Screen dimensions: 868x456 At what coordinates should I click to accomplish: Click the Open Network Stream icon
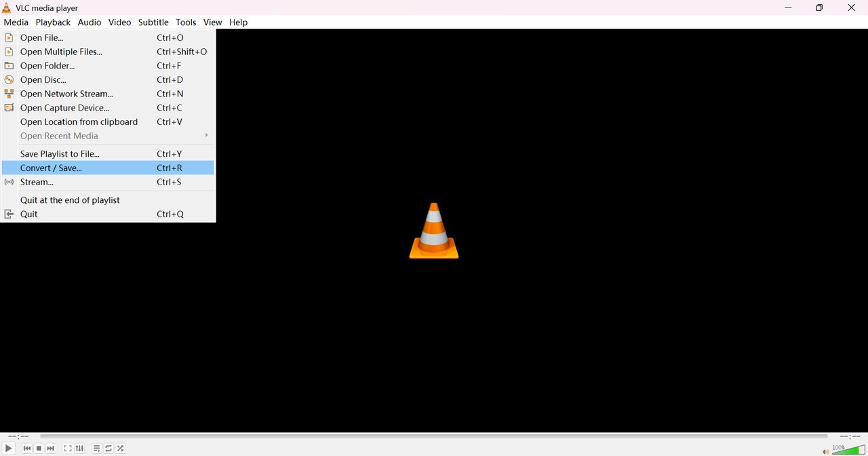[9, 94]
